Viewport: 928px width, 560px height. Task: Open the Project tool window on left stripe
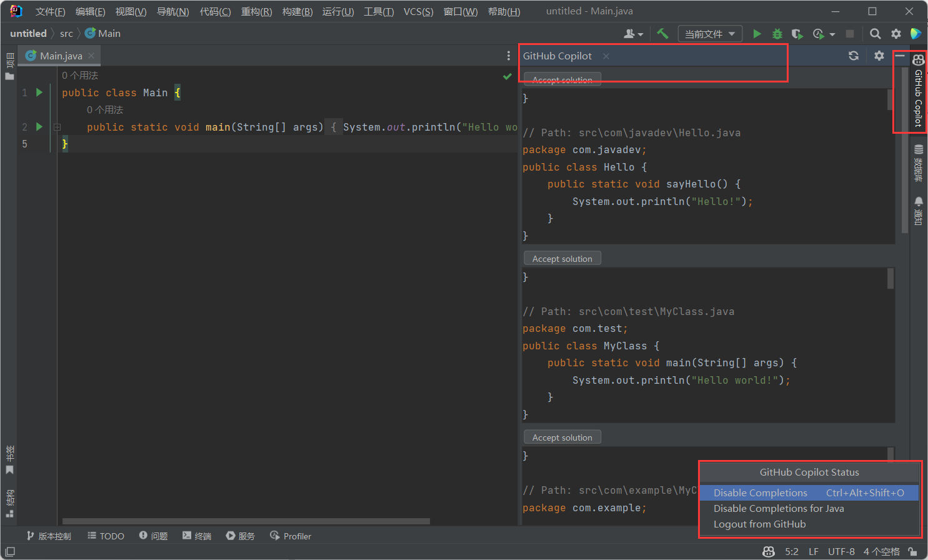tap(9, 67)
